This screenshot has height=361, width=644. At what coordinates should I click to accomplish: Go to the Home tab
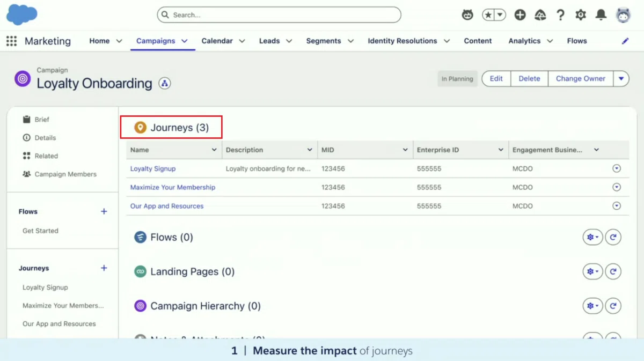[99, 41]
